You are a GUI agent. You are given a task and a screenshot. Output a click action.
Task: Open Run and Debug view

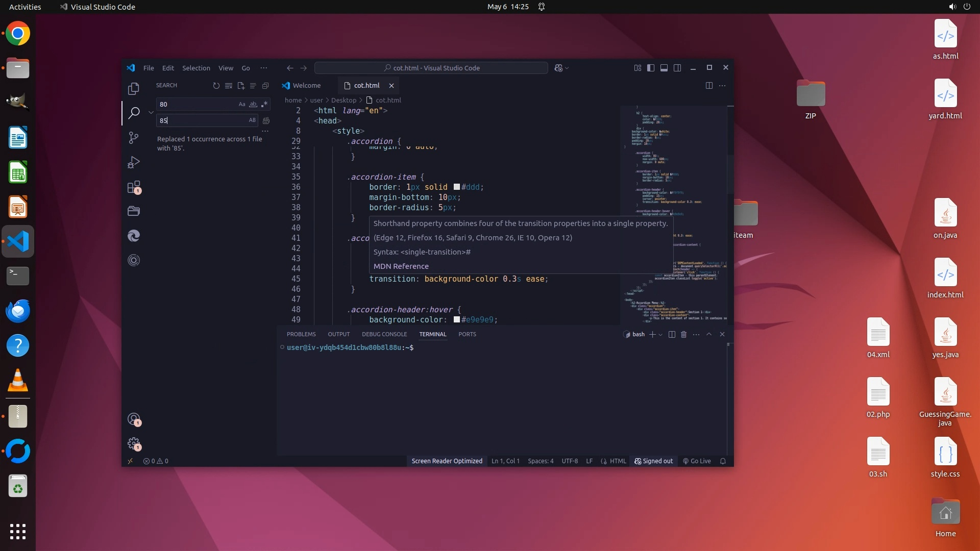pos(134,162)
